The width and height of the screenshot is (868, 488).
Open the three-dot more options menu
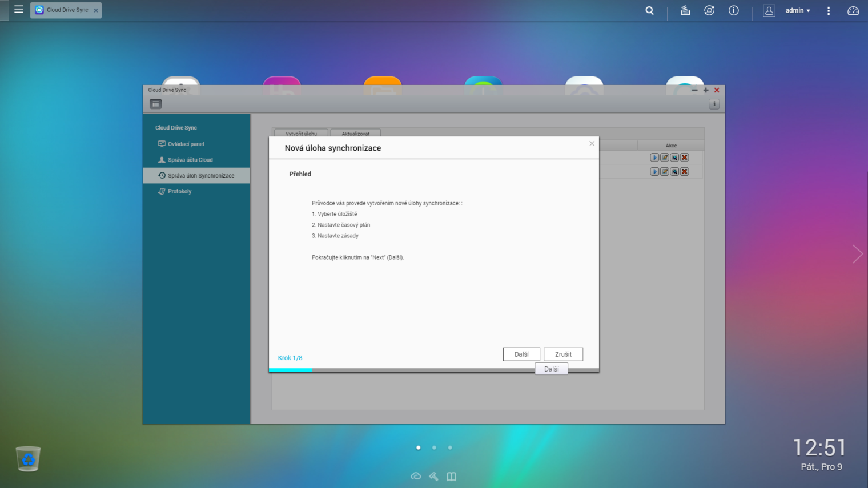tap(829, 10)
